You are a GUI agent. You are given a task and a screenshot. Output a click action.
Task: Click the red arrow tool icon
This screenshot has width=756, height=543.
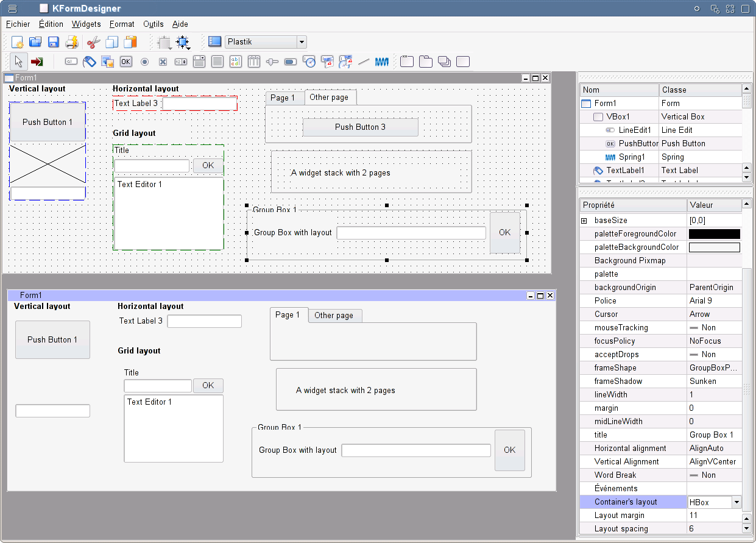pyautogui.click(x=37, y=62)
